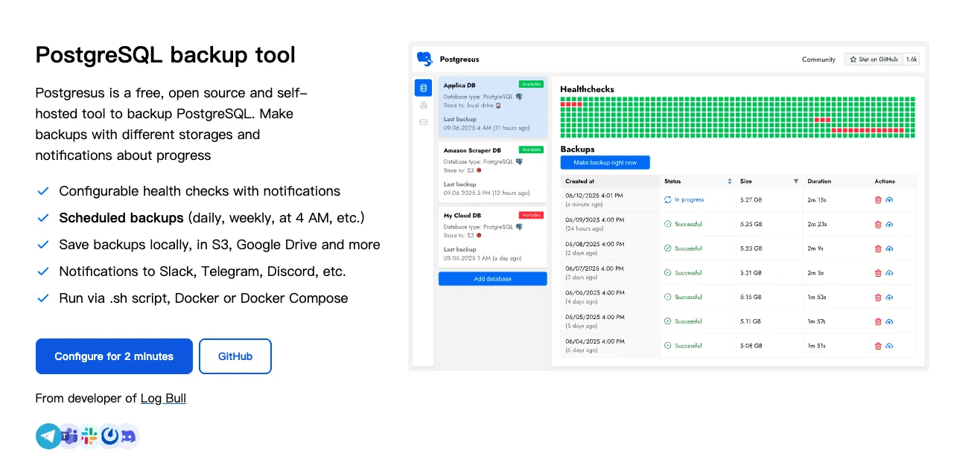
Task: Open the Size column filter
Action: click(x=795, y=182)
